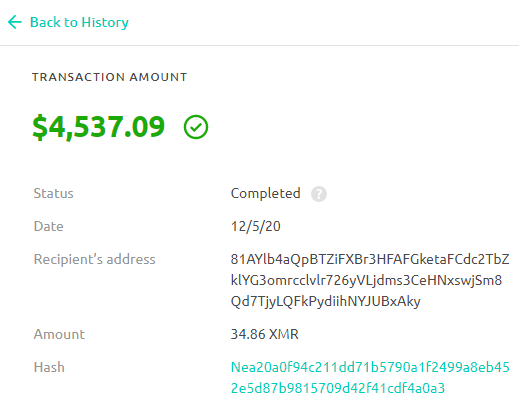Viewport: 519px width, 405px height.
Task: Click the back arrow icon
Action: [15, 22]
